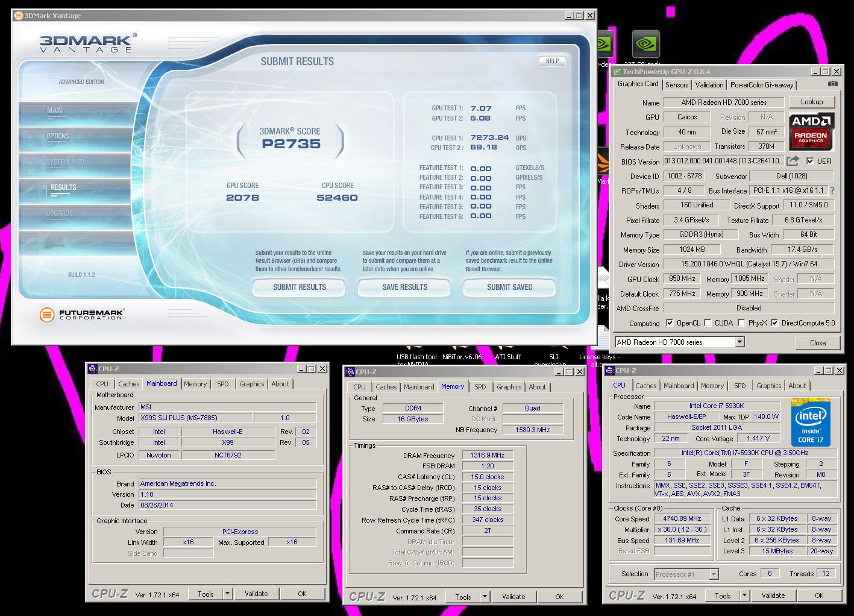Click the CPU score value 52460
The image size is (854, 616).
337,198
